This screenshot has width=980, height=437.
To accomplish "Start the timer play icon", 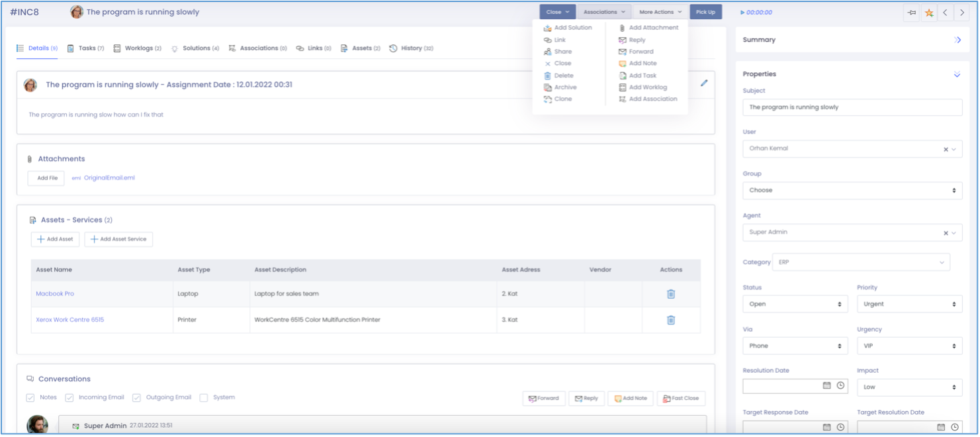I will [x=742, y=13].
